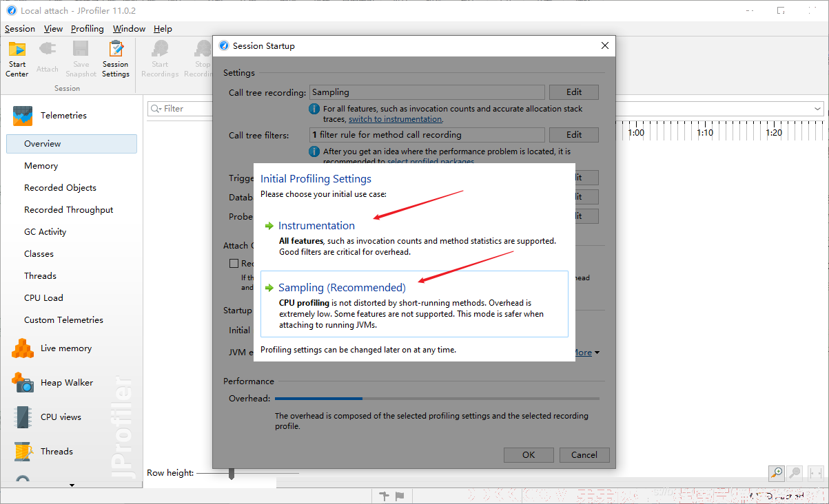829x504 pixels.
Task: Click the fit-to-window scale icon
Action: tap(816, 473)
